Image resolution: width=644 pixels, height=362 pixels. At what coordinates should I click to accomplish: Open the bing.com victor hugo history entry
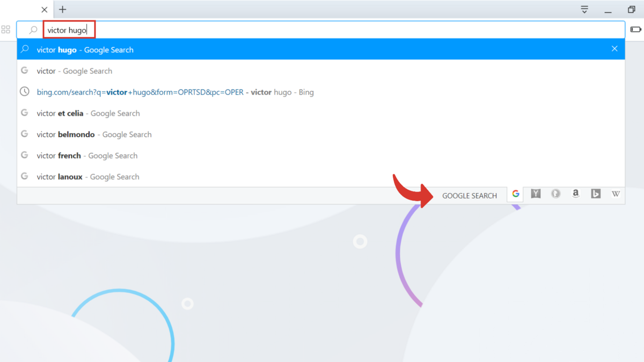tap(321, 92)
